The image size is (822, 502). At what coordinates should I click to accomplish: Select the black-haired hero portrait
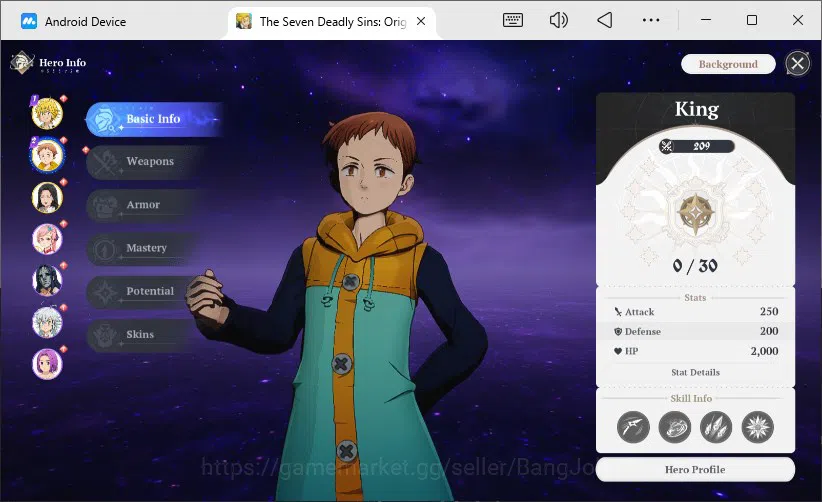pyautogui.click(x=47, y=198)
